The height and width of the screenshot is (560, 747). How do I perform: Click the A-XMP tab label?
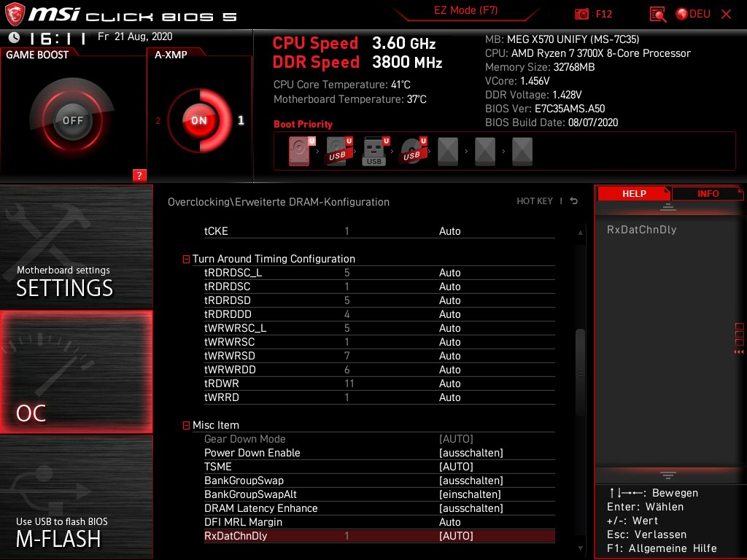pos(171,55)
